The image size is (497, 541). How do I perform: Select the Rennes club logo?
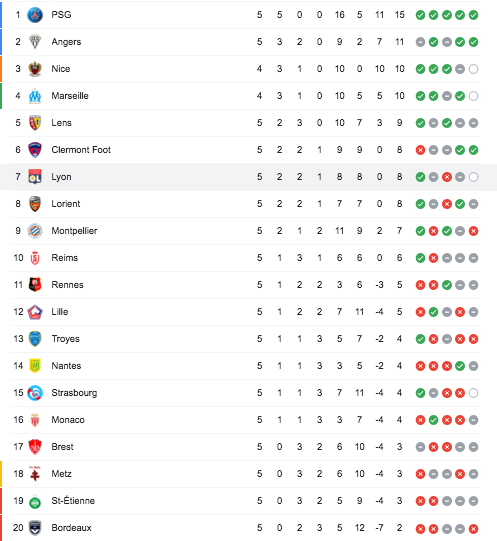[35, 285]
